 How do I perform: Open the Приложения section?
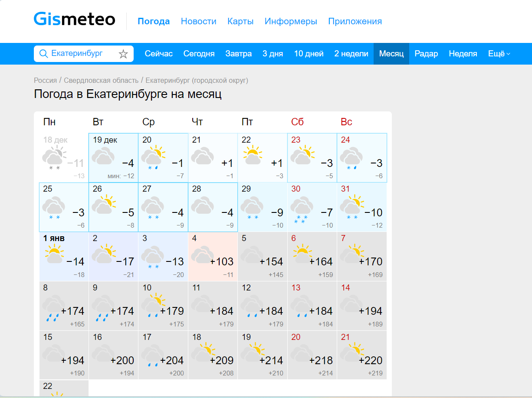click(x=355, y=21)
